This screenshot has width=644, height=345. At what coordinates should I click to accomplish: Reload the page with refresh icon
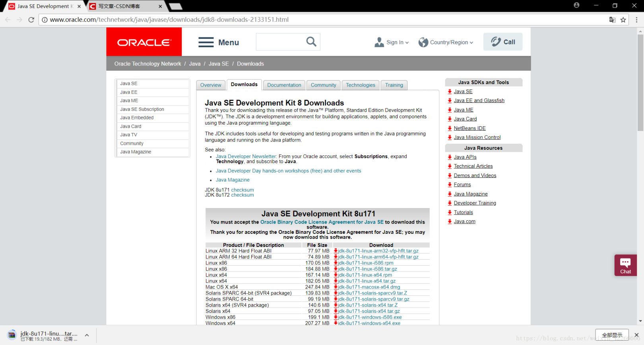click(31, 19)
